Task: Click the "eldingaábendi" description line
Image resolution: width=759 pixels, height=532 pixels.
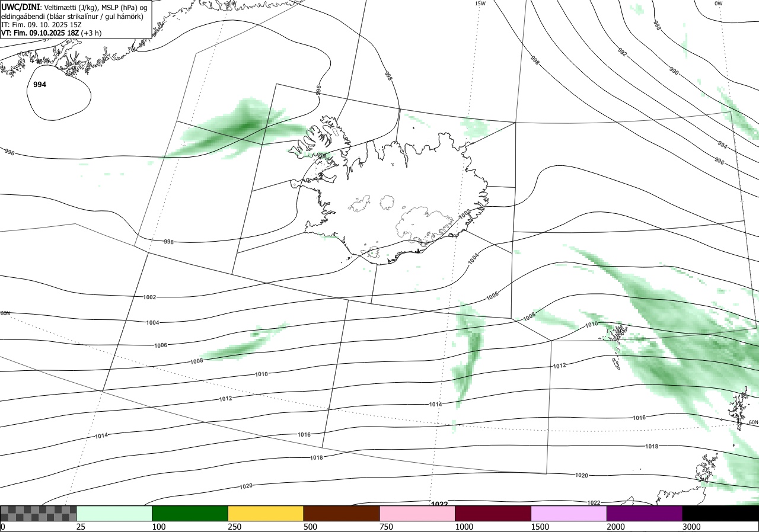Action: pos(72,16)
